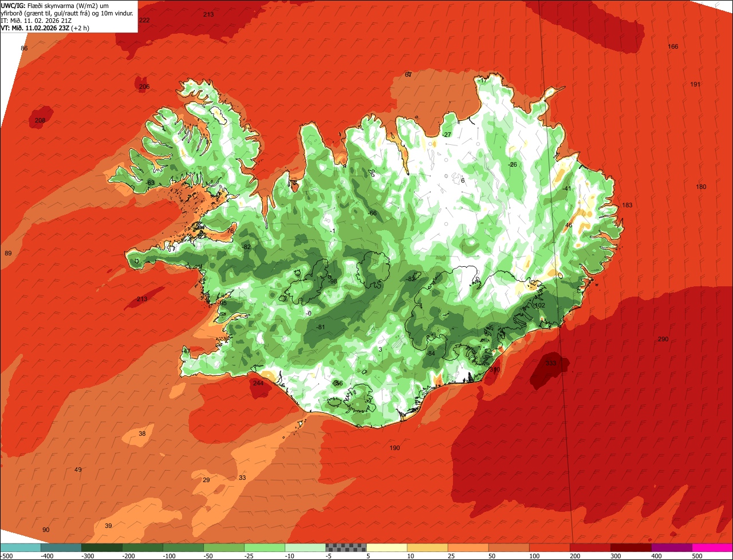Click the value 33 in the southwest sea
733x560 pixels.
point(242,478)
